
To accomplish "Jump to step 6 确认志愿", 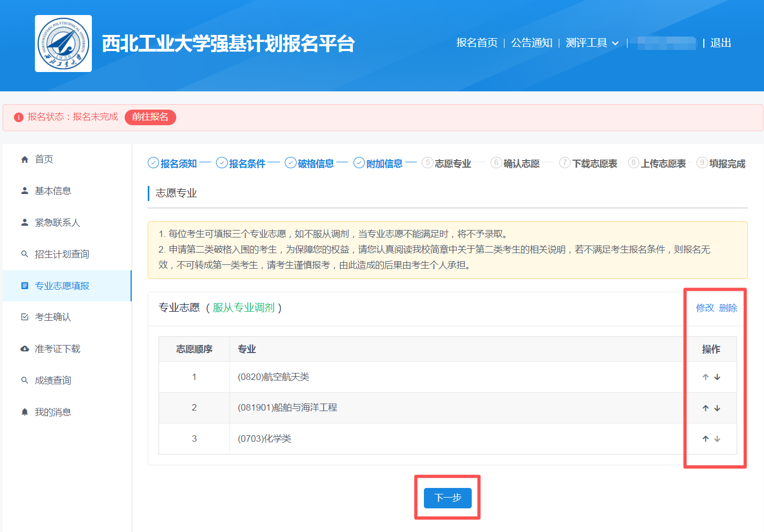I will pyautogui.click(x=515, y=163).
